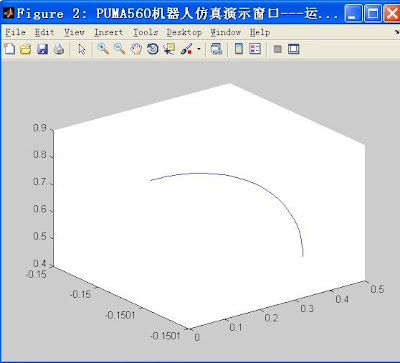Show plot tools and dock figure icon

point(294,49)
